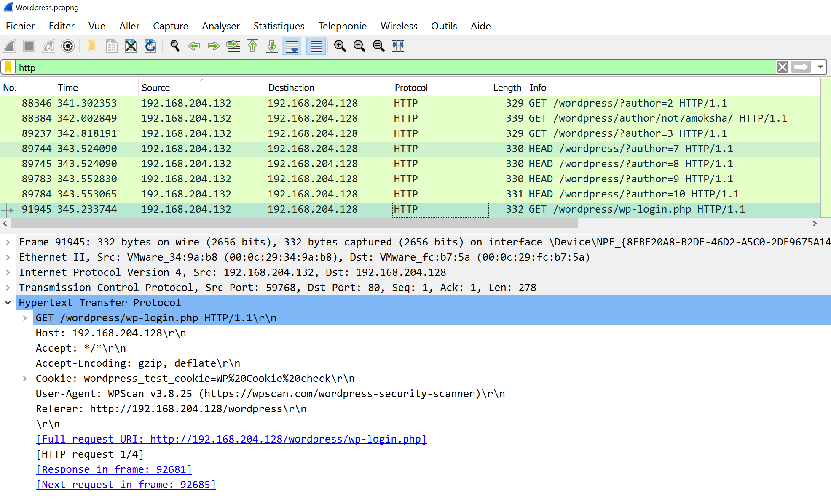Viewport: 831px width, 504px height.
Task: Follow Next request in frame 92685 link
Action: click(126, 485)
